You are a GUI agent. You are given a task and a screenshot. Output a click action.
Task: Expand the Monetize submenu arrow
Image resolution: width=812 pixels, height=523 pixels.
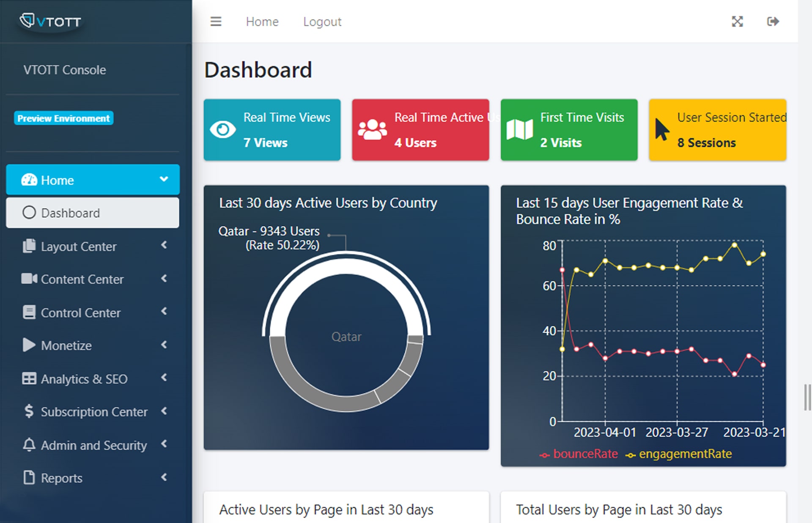164,345
